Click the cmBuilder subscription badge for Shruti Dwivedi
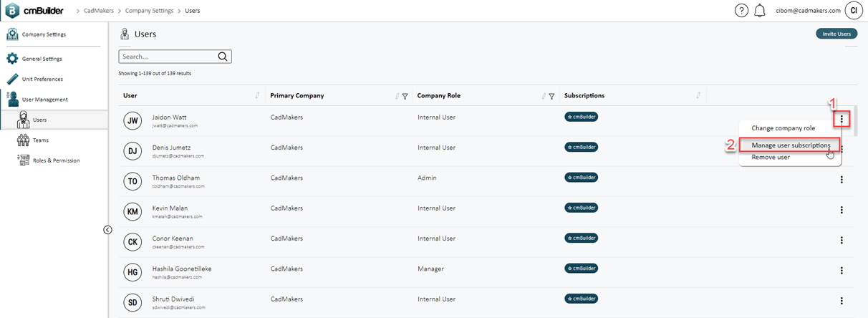Screen dimensions: 868x318 581,299
